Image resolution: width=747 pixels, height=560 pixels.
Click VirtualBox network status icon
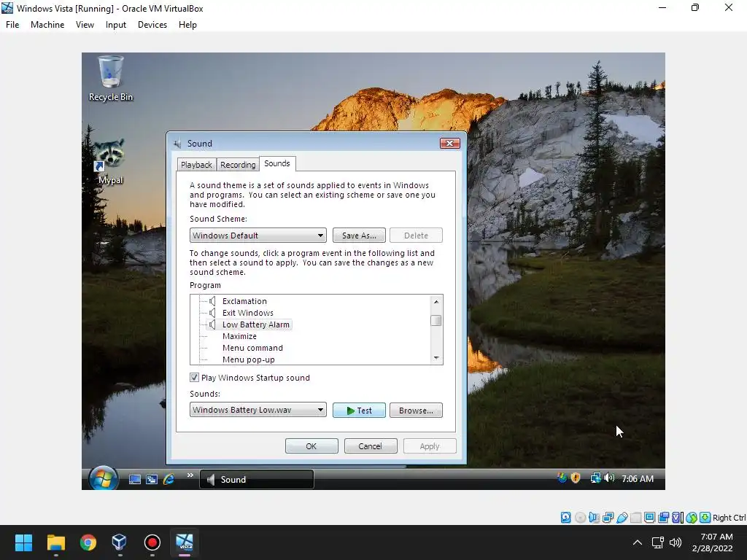click(608, 518)
